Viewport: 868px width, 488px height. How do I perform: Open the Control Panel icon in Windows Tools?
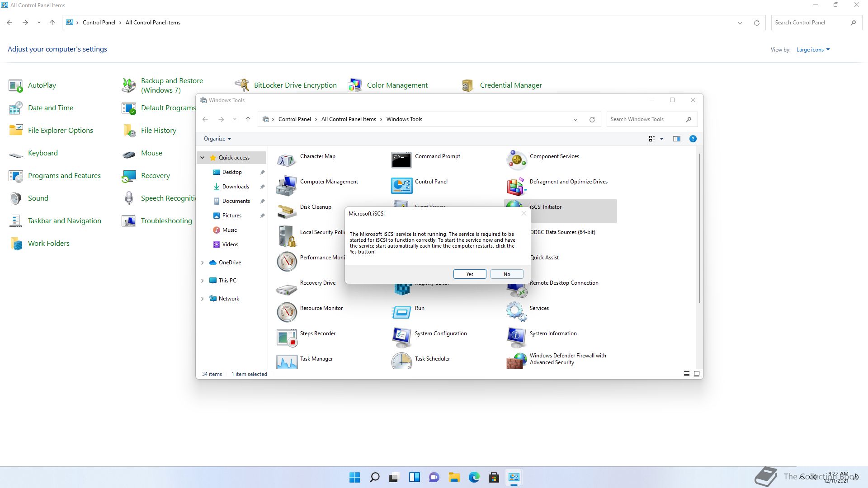click(401, 185)
